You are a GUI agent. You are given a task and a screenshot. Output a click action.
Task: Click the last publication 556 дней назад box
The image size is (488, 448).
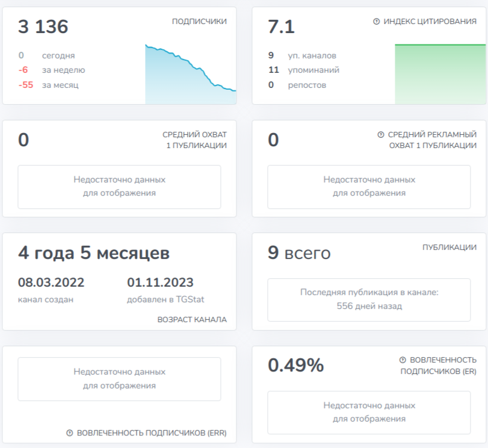click(369, 300)
